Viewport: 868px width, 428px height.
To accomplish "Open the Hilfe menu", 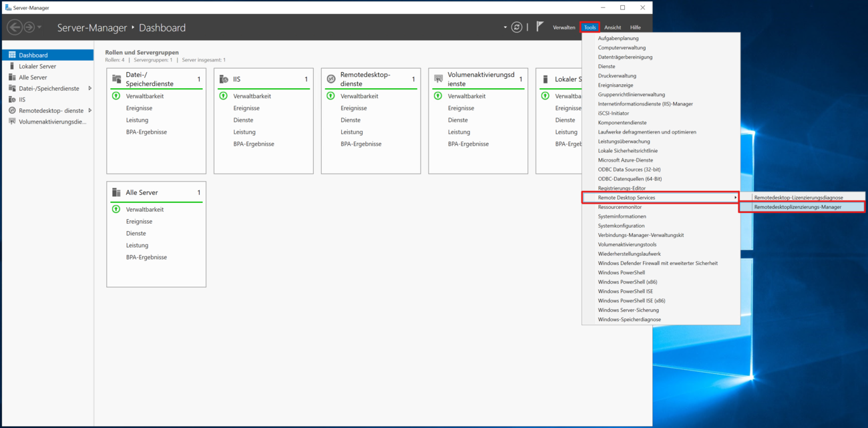I will coord(635,27).
